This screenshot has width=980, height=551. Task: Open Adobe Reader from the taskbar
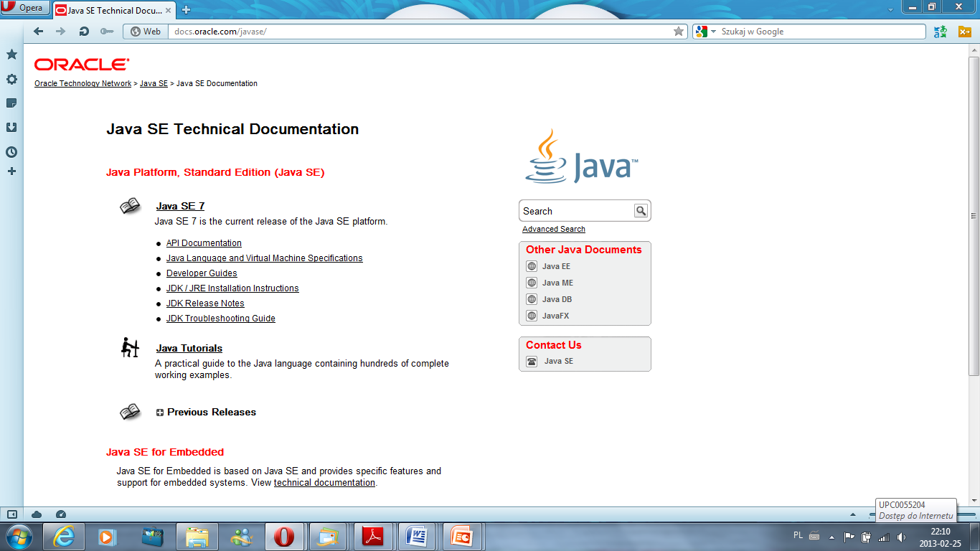click(x=373, y=536)
